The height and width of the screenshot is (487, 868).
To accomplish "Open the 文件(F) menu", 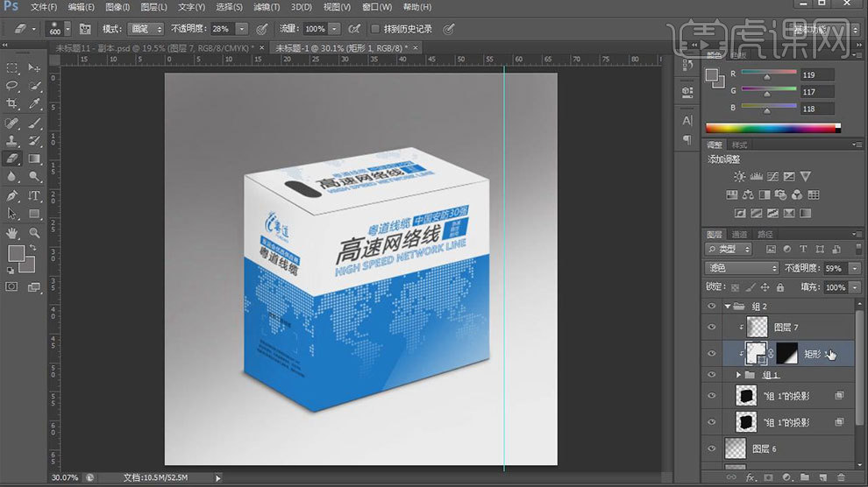I will tap(44, 7).
